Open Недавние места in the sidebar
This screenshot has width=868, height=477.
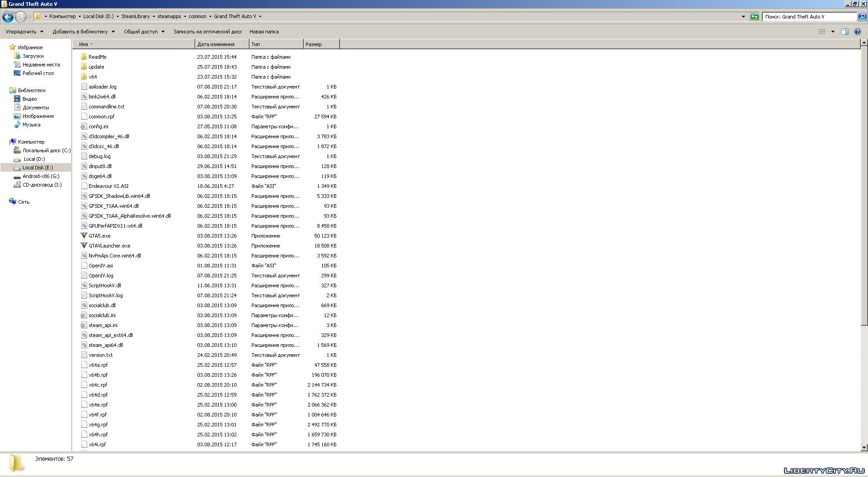pos(41,65)
